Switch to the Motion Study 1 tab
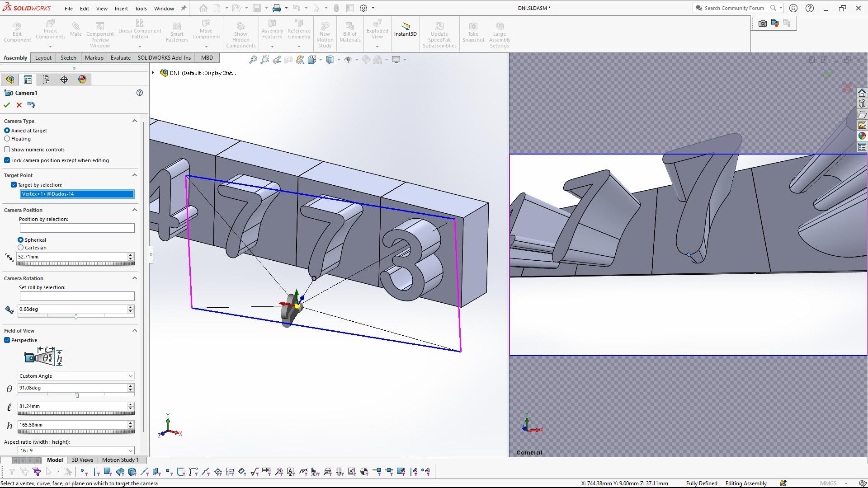This screenshot has width=868, height=488. click(120, 460)
